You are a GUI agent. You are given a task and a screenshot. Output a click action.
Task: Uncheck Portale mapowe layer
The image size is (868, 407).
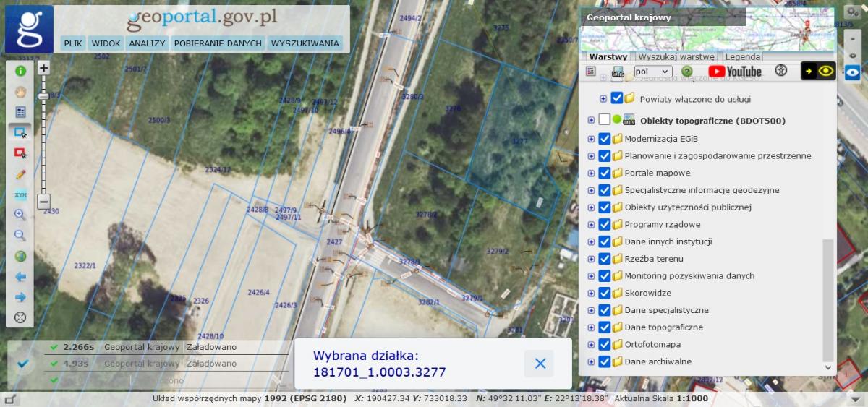click(604, 173)
